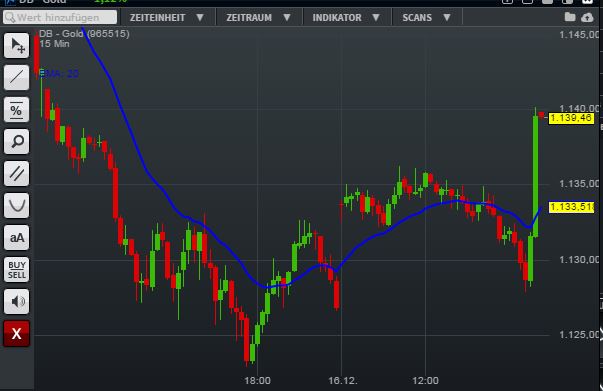Click the cloud upload icon
Image resolution: width=603 pixels, height=391 pixels.
(x=587, y=17)
